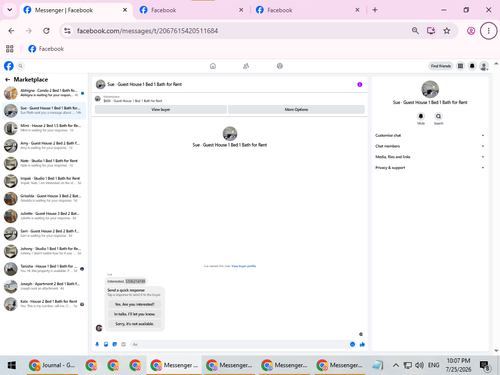Open Joseph Apartment 2 Bed 1 Bath chat
This screenshot has height=375, width=500.
(44, 286)
